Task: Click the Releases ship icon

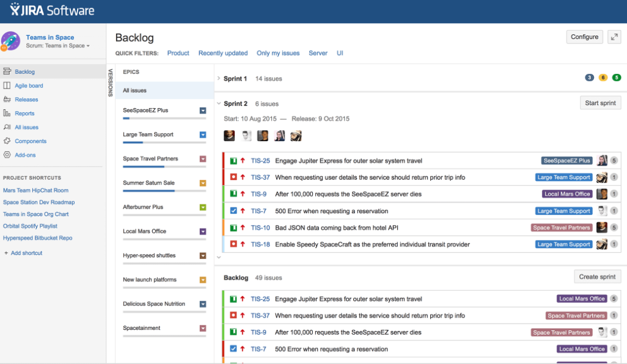Action: coord(7,100)
